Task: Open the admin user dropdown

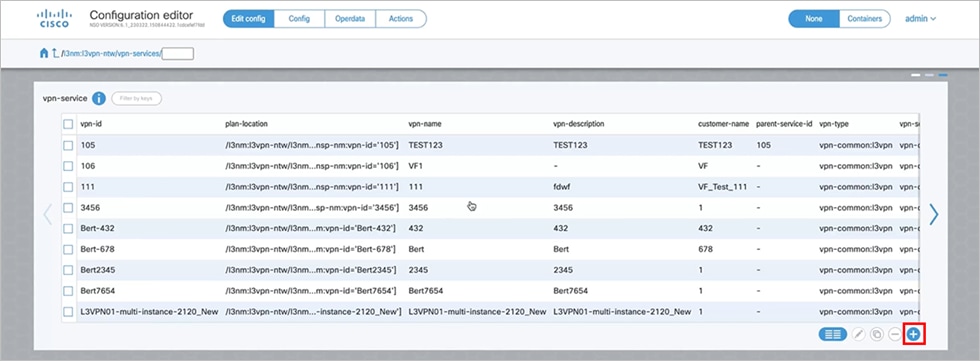Action: point(920,19)
